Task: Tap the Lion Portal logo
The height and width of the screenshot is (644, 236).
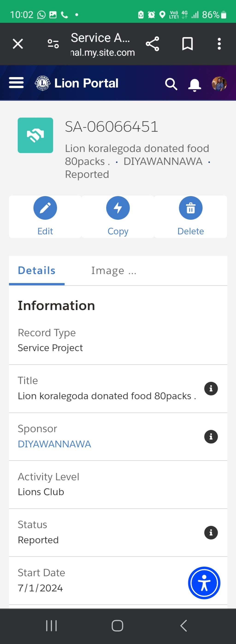Action: point(77,83)
